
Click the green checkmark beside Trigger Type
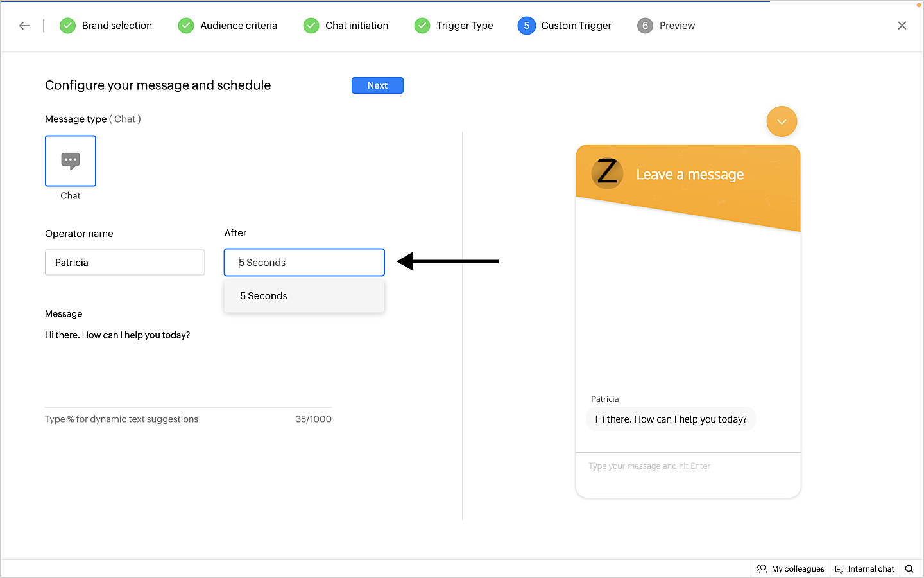point(422,26)
